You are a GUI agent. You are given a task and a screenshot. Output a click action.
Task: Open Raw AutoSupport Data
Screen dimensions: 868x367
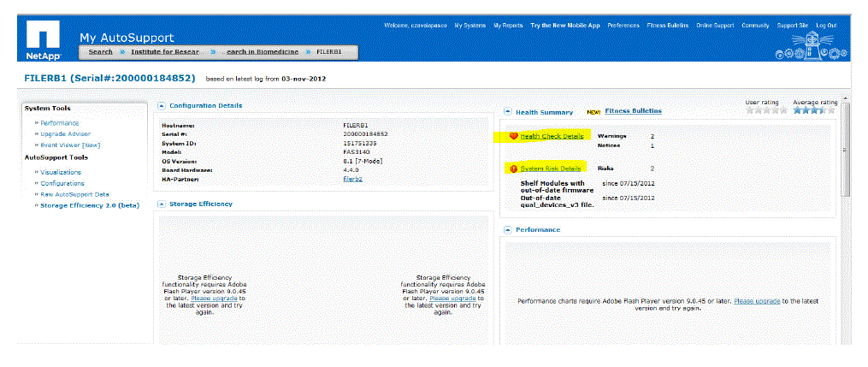click(x=74, y=194)
